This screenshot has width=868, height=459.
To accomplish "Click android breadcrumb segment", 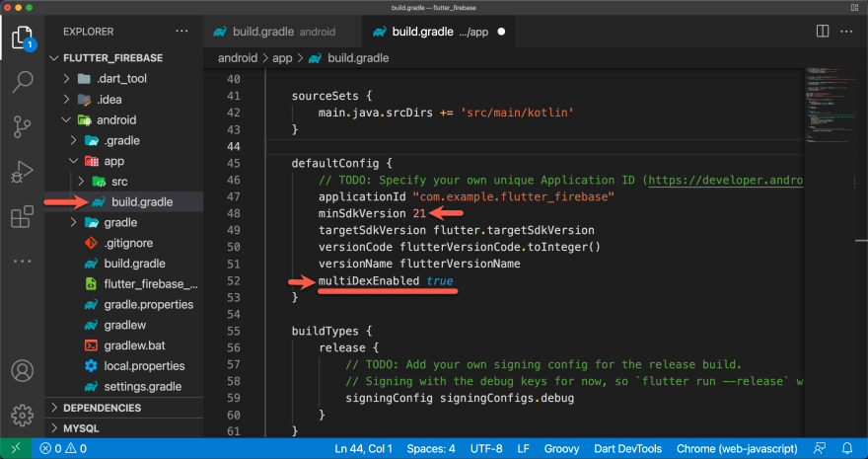I will 238,58.
